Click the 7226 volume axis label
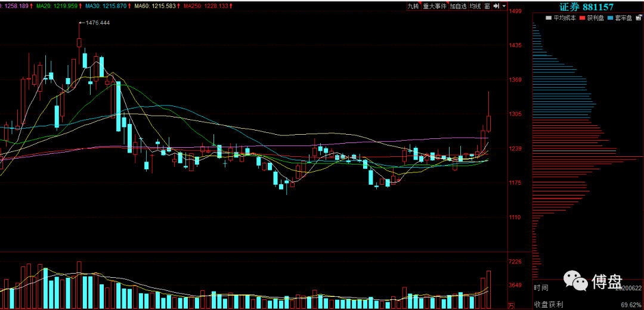The width and height of the screenshot is (644, 310). 515,262
